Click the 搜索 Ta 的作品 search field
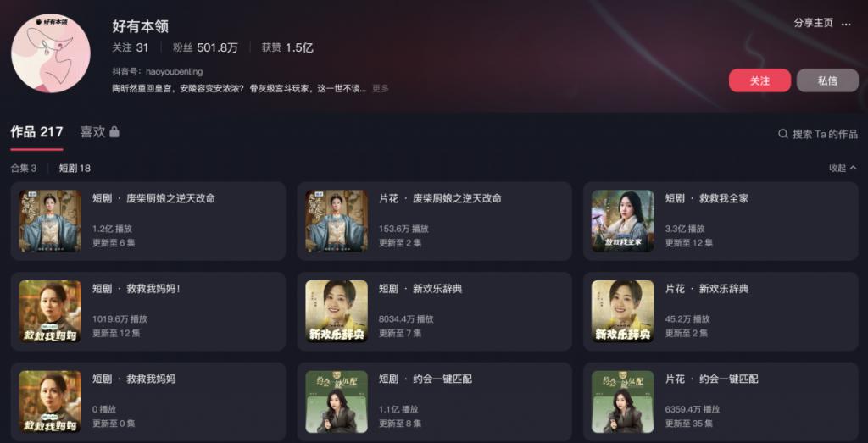868x443 pixels. pyautogui.click(x=818, y=134)
